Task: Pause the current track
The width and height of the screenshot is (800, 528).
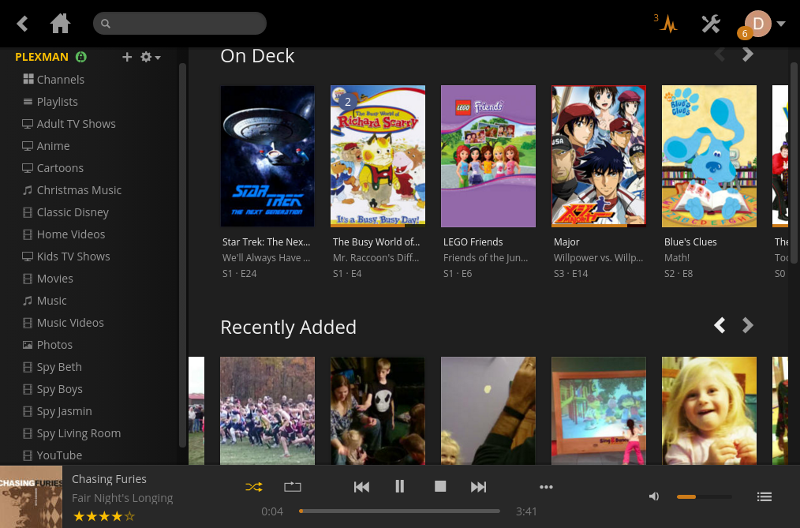Action: click(x=399, y=487)
